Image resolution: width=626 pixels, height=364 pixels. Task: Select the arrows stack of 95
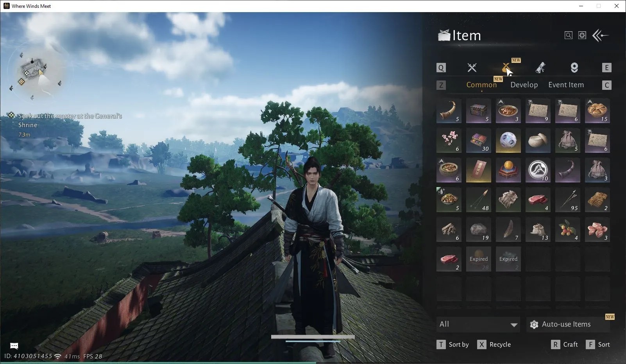(568, 200)
